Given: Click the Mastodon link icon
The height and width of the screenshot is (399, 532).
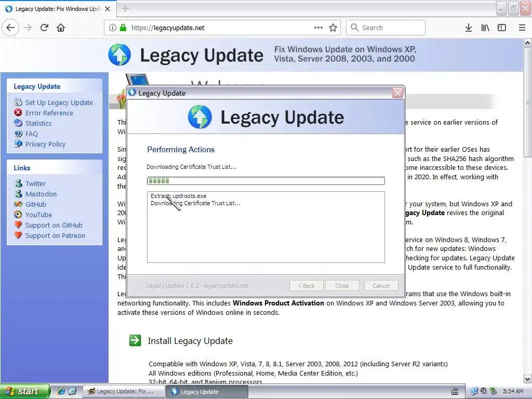Looking at the screenshot, I should pos(18,194).
